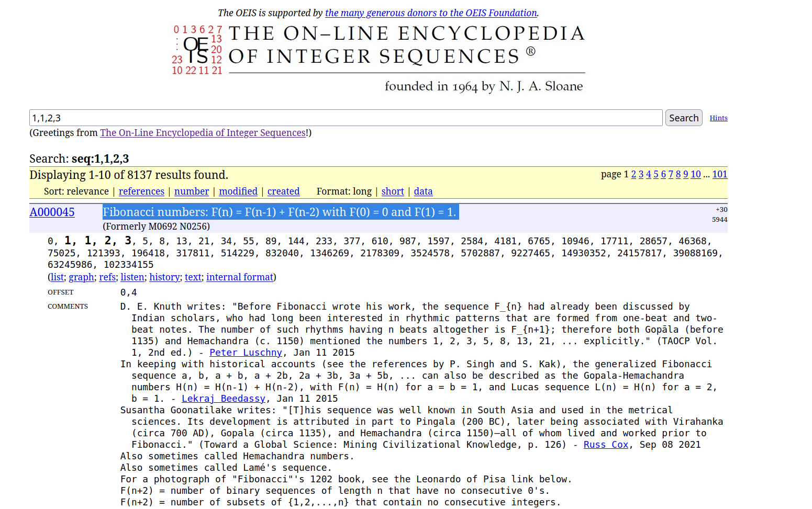Viewport: 812px width, 509px height.
Task: Open the internal format link
Action: (240, 277)
